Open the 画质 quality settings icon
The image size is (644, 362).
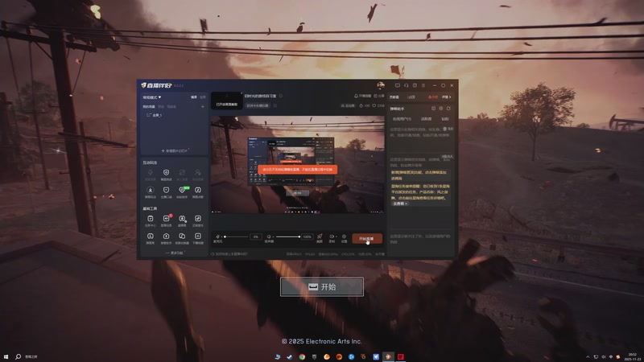[x=320, y=238]
